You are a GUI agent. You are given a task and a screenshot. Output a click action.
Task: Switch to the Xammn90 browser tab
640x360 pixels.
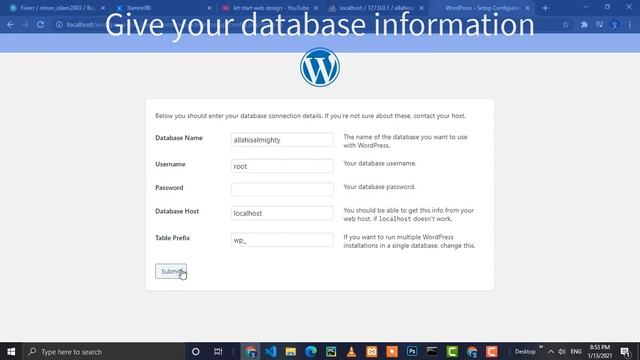[x=163, y=8]
